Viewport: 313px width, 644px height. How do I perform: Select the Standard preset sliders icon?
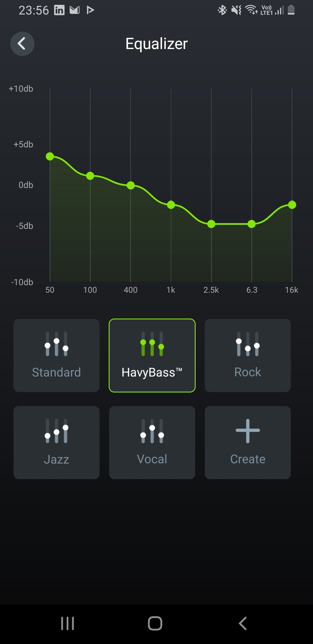(x=57, y=344)
